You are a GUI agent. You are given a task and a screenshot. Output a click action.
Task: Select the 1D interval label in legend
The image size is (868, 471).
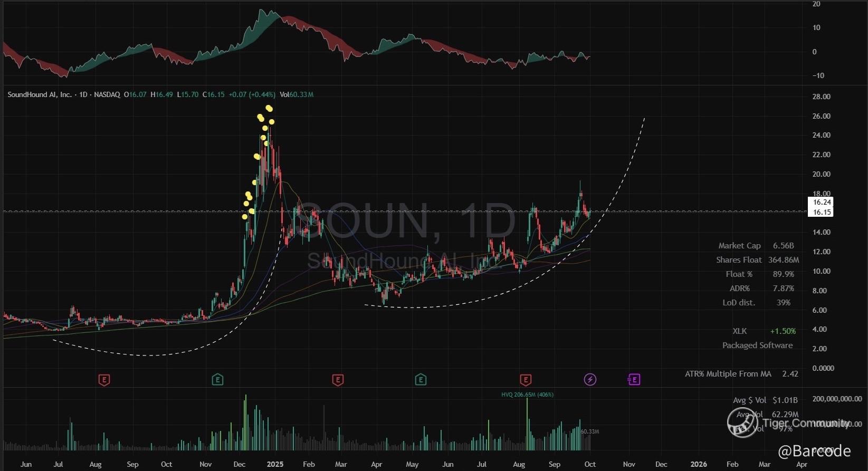point(83,95)
